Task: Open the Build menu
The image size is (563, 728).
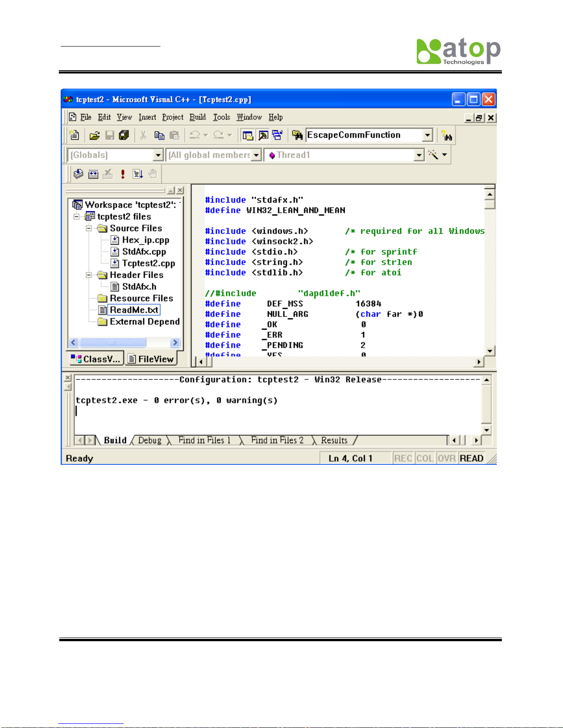Action: pyautogui.click(x=198, y=118)
